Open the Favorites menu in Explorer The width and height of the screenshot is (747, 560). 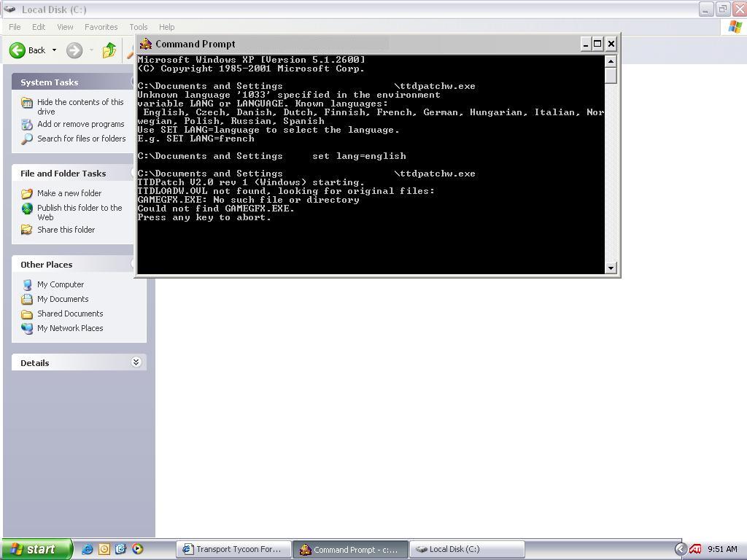[101, 27]
